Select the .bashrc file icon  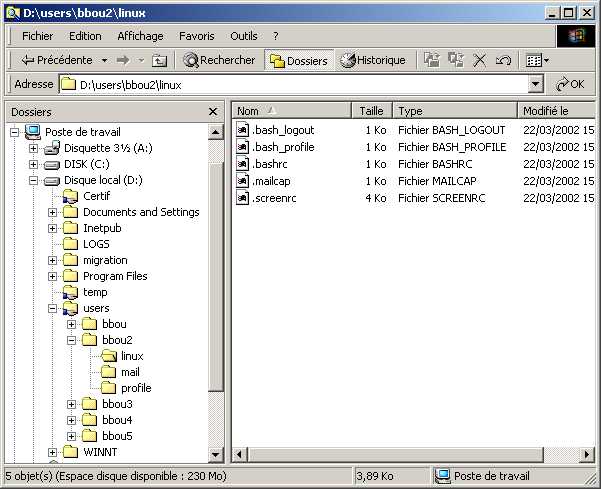pyautogui.click(x=242, y=164)
